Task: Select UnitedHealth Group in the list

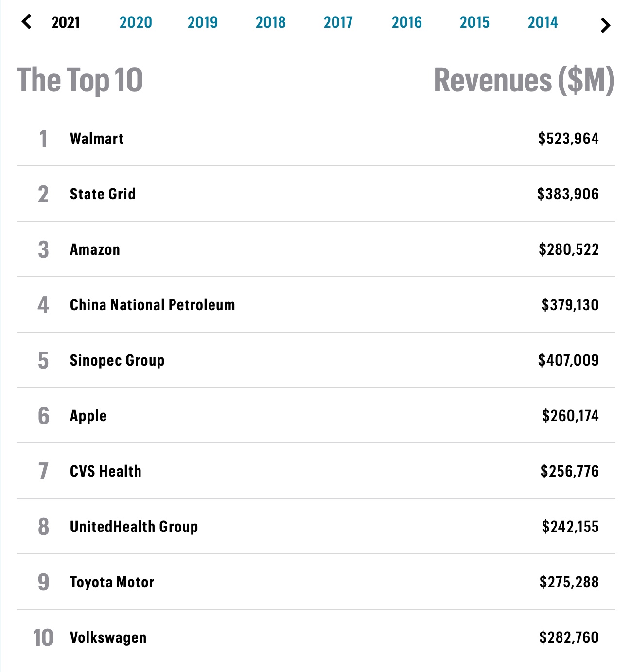Action: pos(134,527)
